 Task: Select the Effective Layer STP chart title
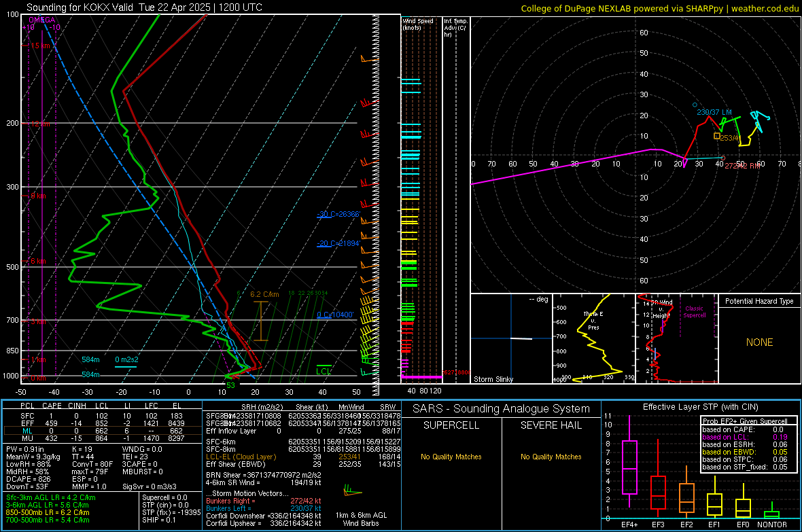coord(700,407)
